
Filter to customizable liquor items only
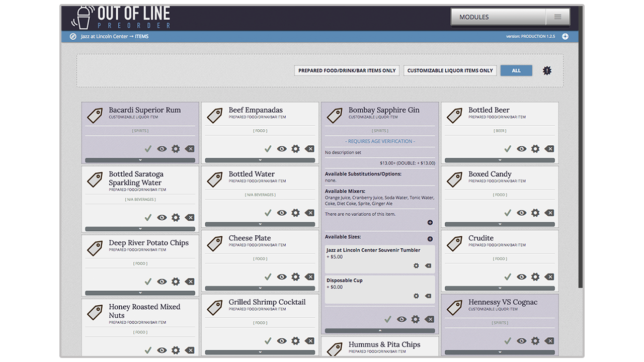pyautogui.click(x=450, y=71)
